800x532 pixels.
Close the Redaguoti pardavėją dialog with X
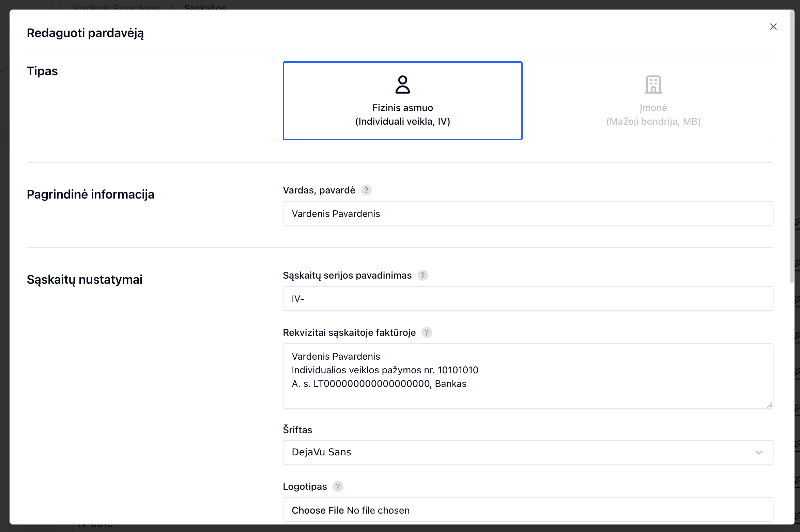[x=773, y=27]
